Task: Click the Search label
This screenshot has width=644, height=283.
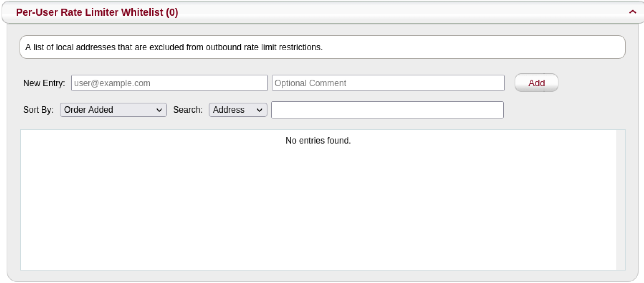Action: [188, 110]
